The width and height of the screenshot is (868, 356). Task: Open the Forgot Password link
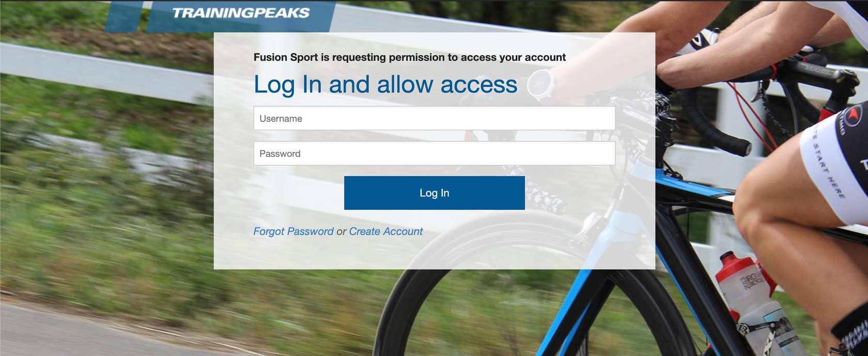coord(293,231)
